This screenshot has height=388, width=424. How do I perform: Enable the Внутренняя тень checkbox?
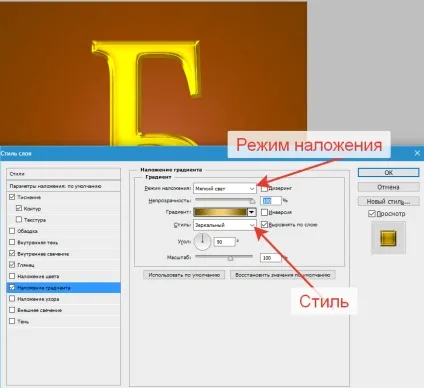point(12,242)
